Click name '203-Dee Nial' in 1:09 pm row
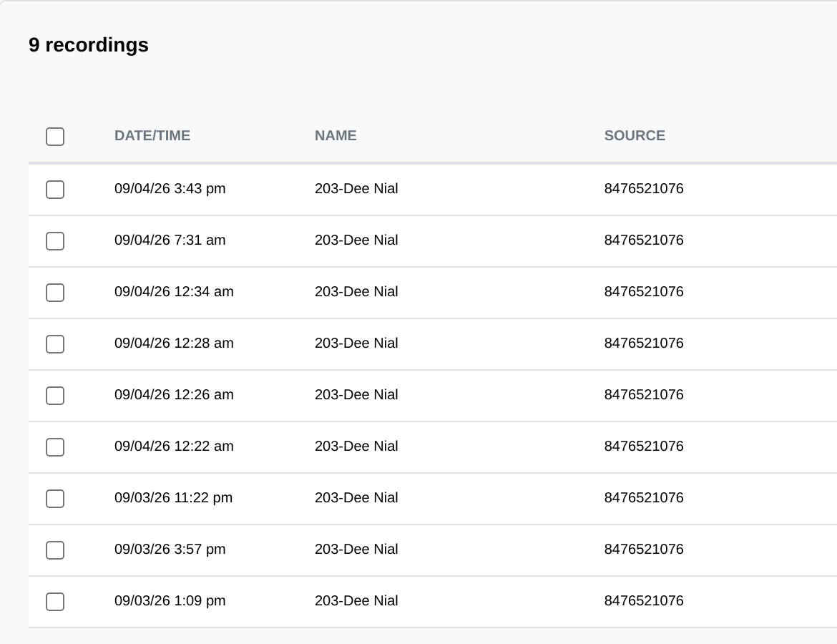Image resolution: width=837 pixels, height=644 pixels. click(356, 601)
